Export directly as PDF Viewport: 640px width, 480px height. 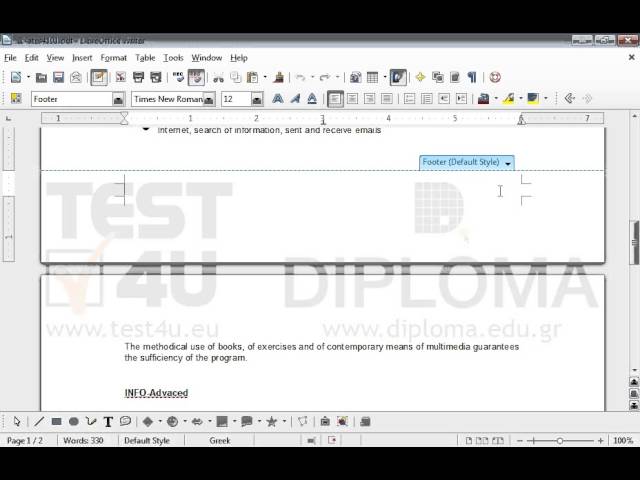tap(121, 77)
